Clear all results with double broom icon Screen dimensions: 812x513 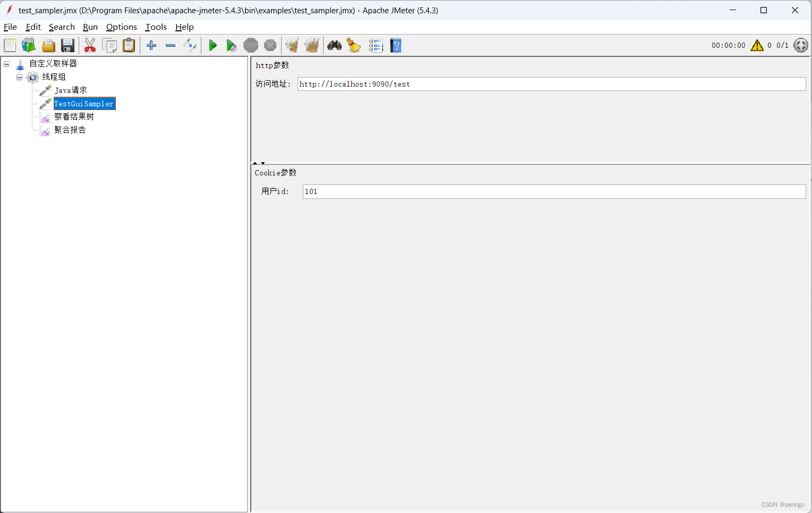pyautogui.click(x=312, y=46)
